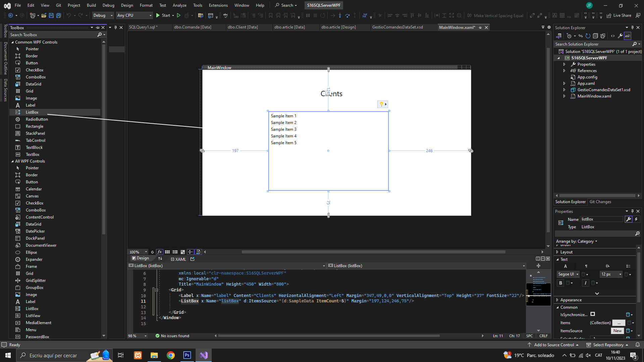Click the horizontal scrollbar in the designer
644x362 pixels.
point(373,252)
